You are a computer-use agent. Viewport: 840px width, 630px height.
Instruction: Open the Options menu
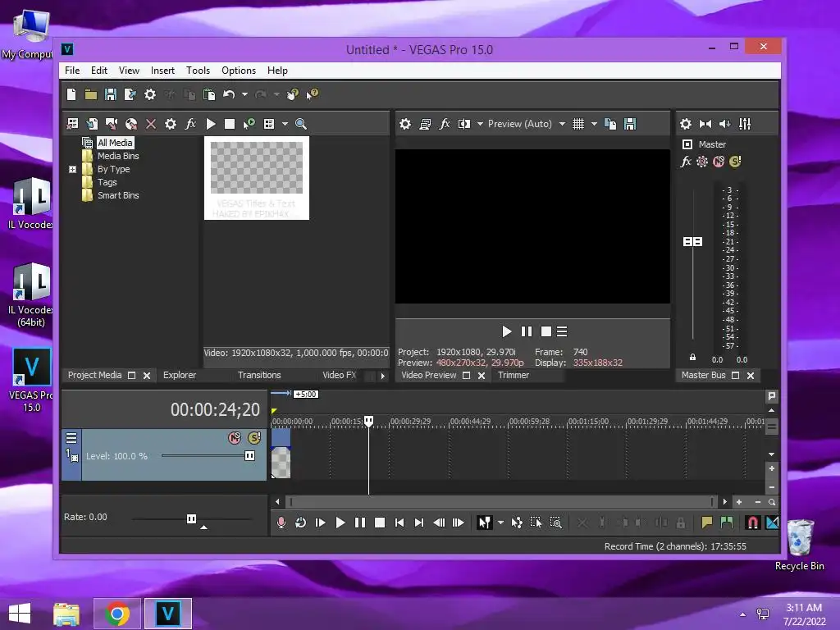point(239,71)
